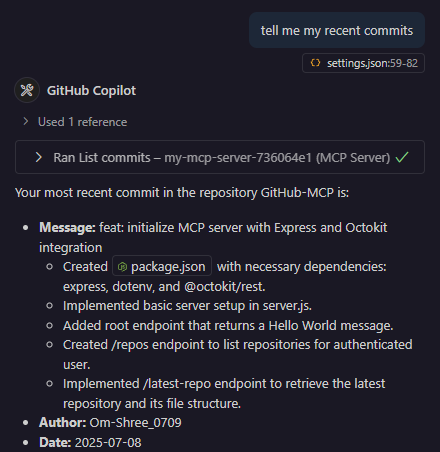
Task: Click the Author Om-Shree_0709 line
Action: [110, 423]
